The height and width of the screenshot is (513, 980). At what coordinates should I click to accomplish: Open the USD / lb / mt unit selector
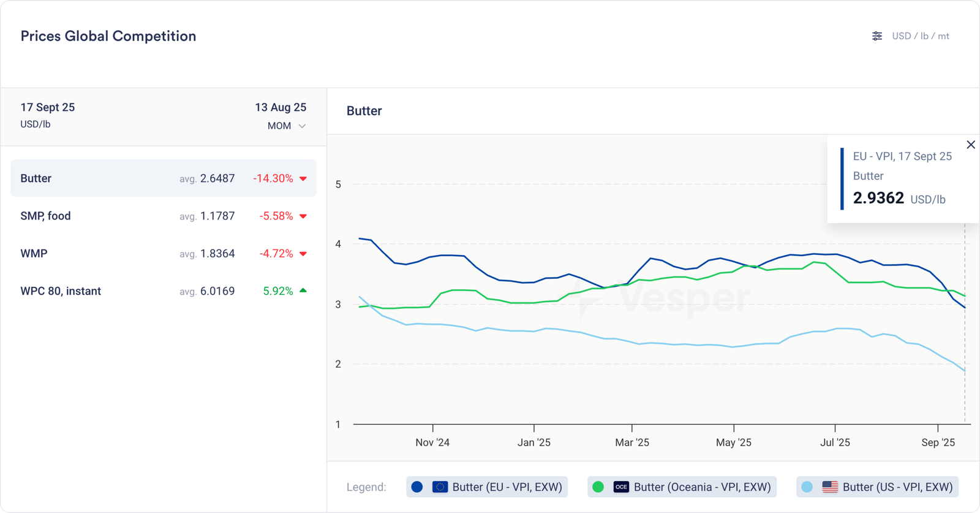click(920, 36)
